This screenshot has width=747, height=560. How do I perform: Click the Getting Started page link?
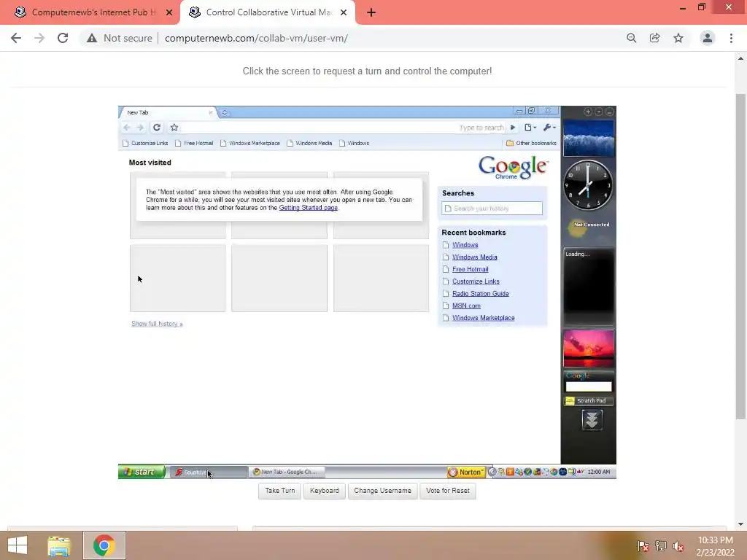pos(309,208)
